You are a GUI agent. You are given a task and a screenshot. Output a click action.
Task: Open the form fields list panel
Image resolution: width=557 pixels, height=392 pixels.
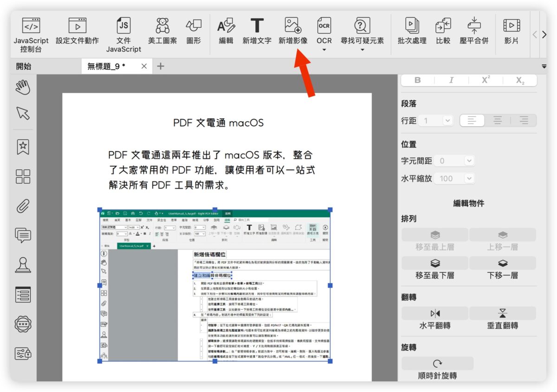[23, 294]
